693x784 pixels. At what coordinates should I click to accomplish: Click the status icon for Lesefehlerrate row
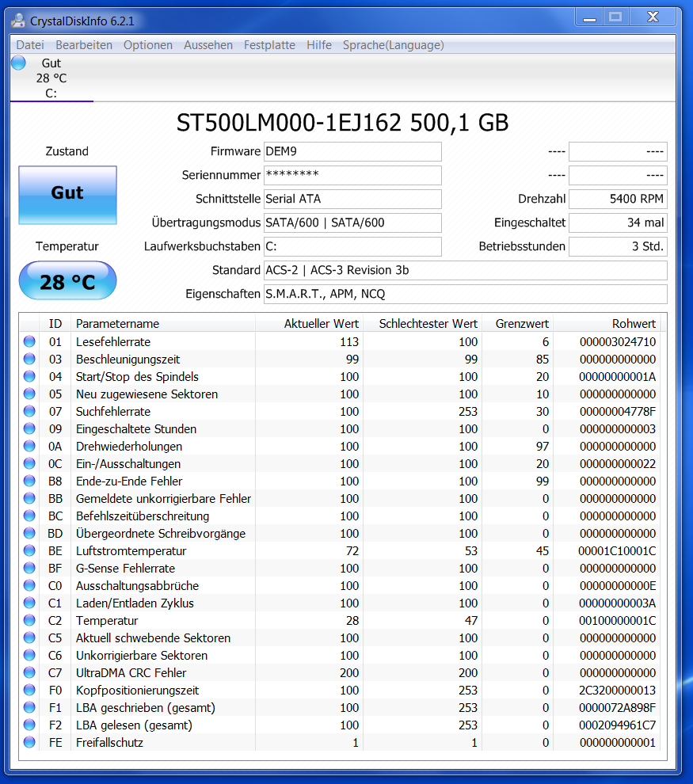coord(29,341)
